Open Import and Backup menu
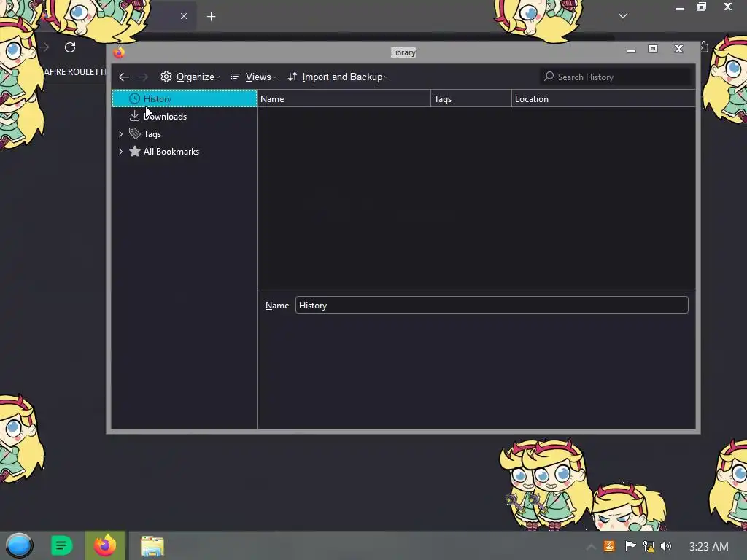The width and height of the screenshot is (747, 560). (x=337, y=77)
